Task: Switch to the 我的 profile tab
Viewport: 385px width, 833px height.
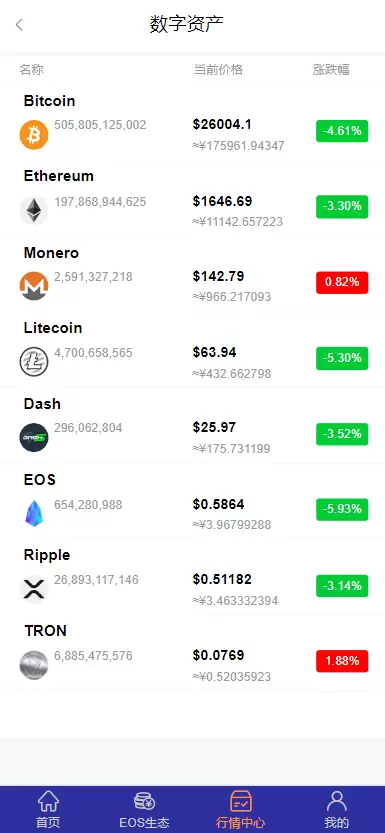Action: 337,809
